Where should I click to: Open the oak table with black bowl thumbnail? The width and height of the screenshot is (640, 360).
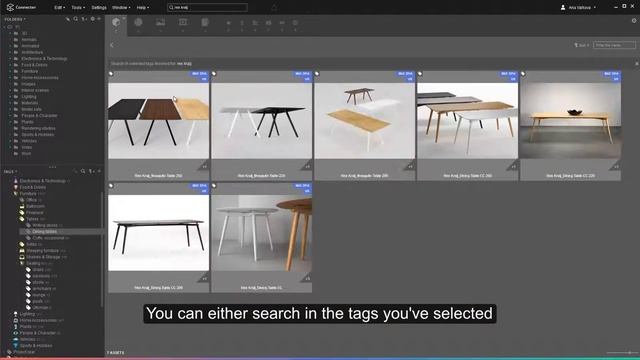pyautogui.click(x=570, y=121)
